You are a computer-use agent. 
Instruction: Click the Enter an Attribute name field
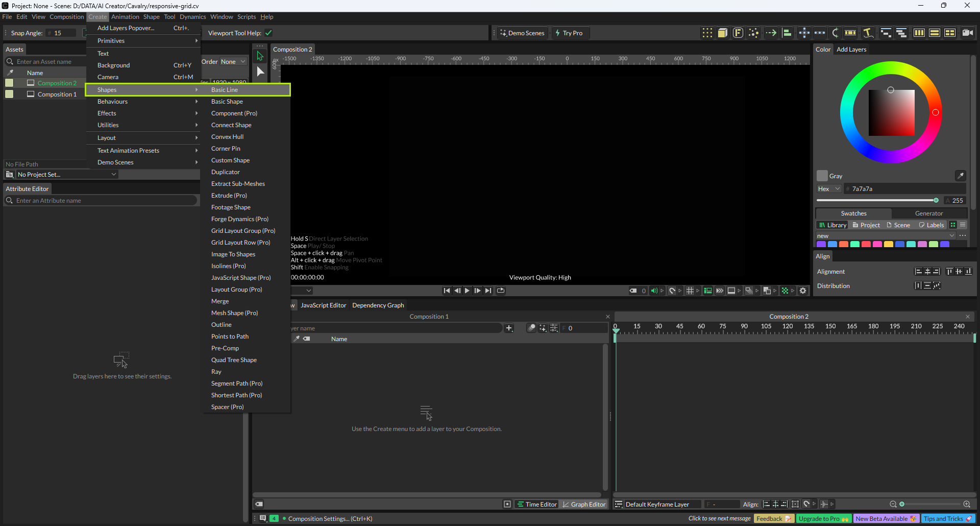coord(102,201)
